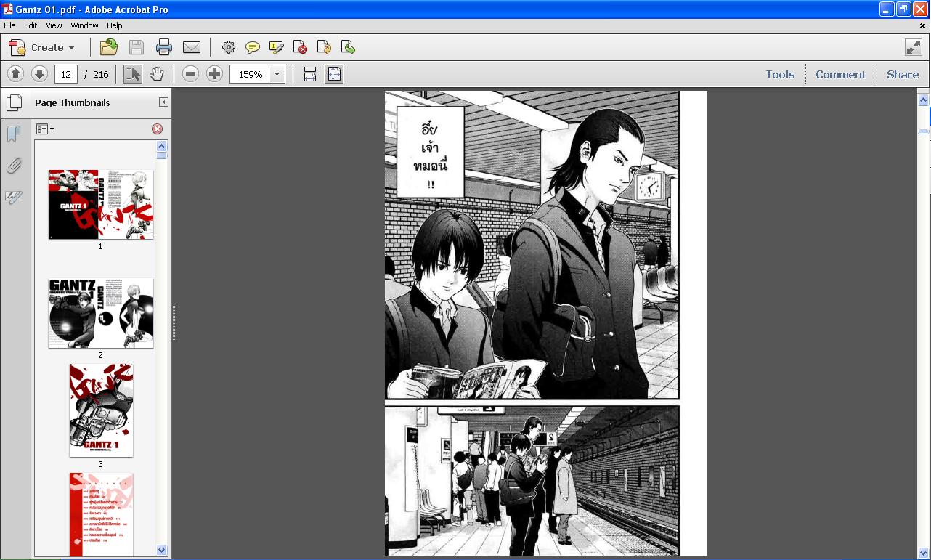Go to the next page arrow
This screenshot has height=560, width=931.
39,74
